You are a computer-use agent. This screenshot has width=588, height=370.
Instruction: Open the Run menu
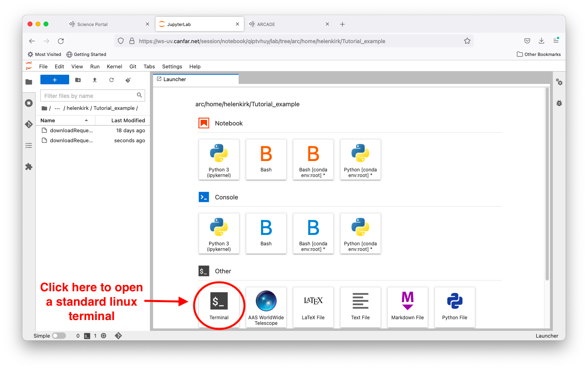[x=95, y=66]
